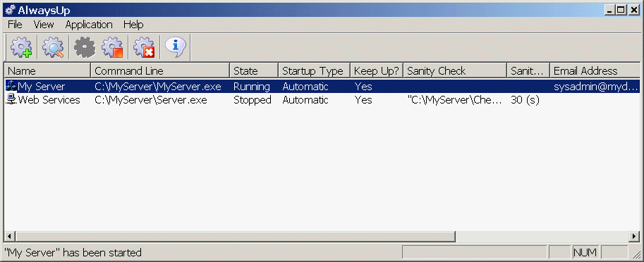The width and height of the screenshot is (644, 262).
Task: Click Automatic in the My Server row
Action: tap(305, 87)
